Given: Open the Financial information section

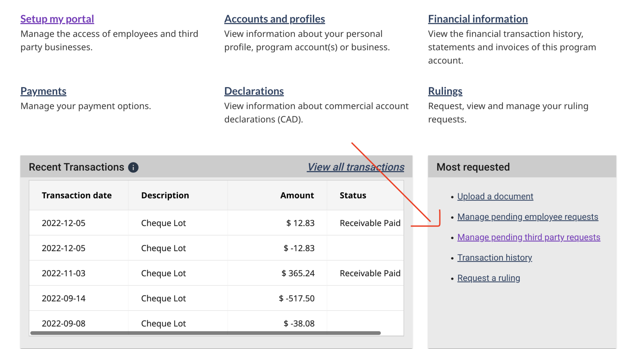Looking at the screenshot, I should [x=478, y=19].
